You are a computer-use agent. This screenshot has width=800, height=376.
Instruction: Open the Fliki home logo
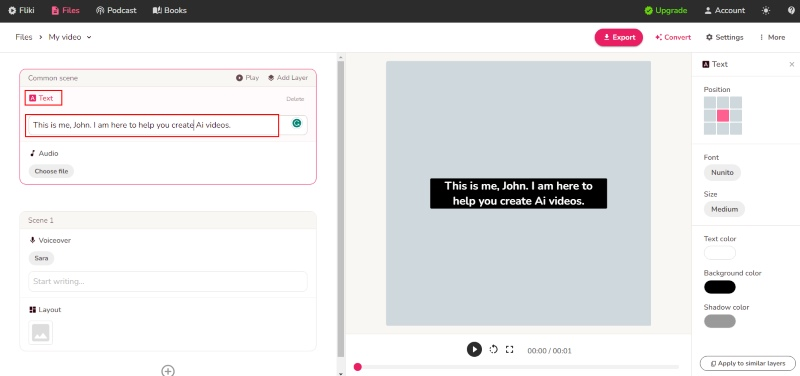coord(21,10)
